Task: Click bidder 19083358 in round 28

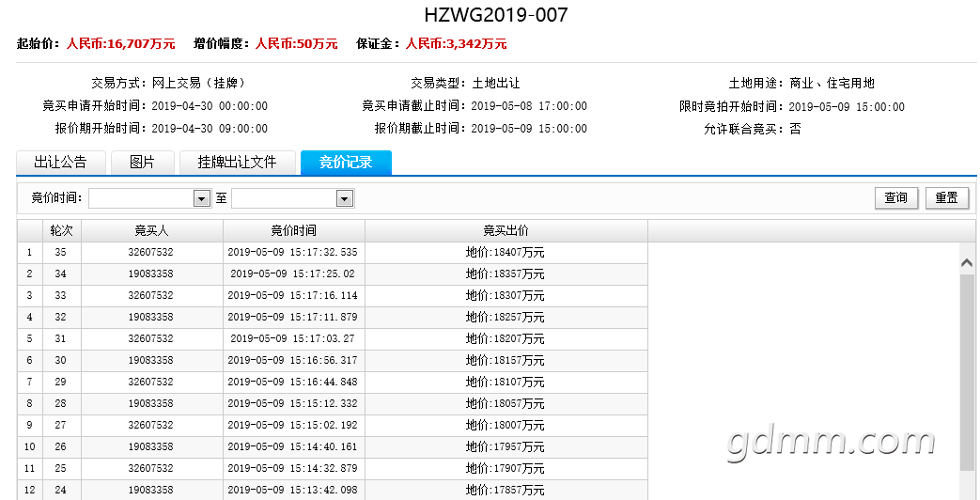Action: (x=150, y=404)
